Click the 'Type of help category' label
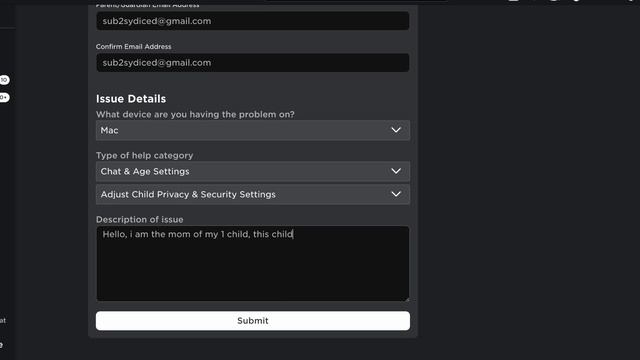The height and width of the screenshot is (360, 640). 144,156
